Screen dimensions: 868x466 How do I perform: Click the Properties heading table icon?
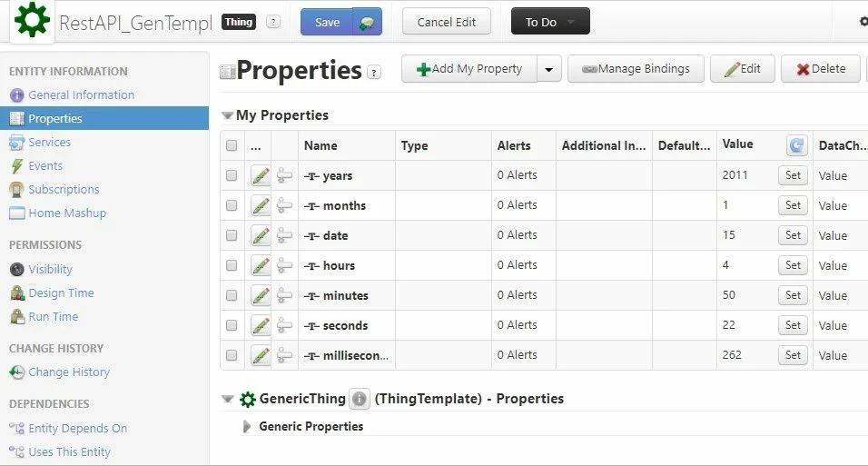pyautogui.click(x=228, y=72)
